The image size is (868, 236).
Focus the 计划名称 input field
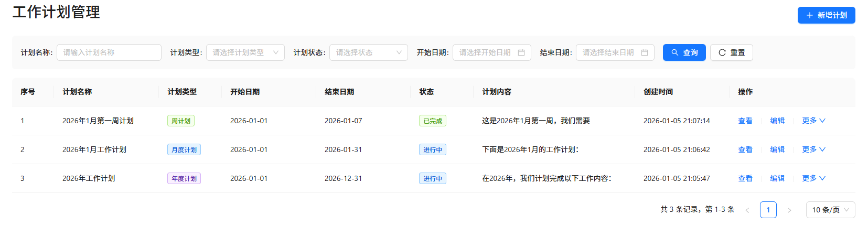pos(109,52)
